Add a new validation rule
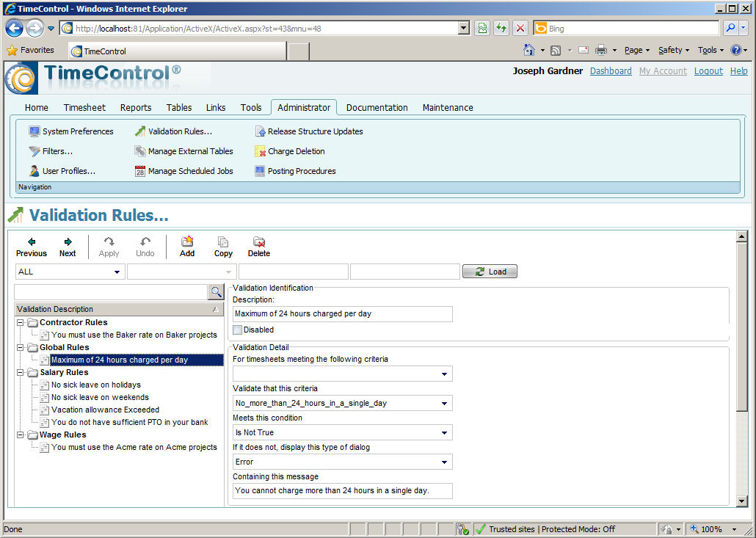Screen dimensions: 756x538 point(187,247)
